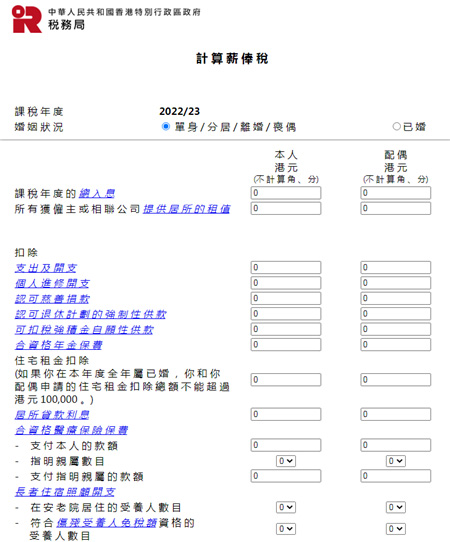Click 本人 可扣稅強積金自願性供款 input field
Viewport: 450px width, 542px height.
click(x=286, y=329)
